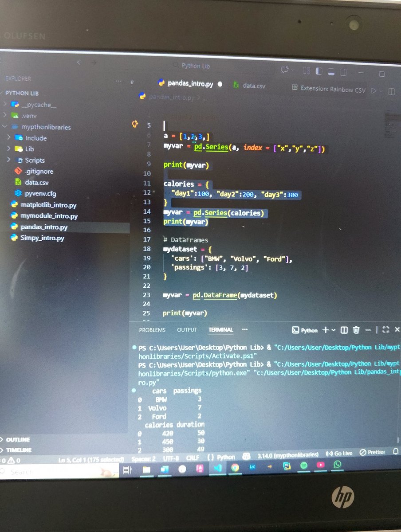
Task: Click the UTF-8 encoding status entry
Action: point(171,458)
